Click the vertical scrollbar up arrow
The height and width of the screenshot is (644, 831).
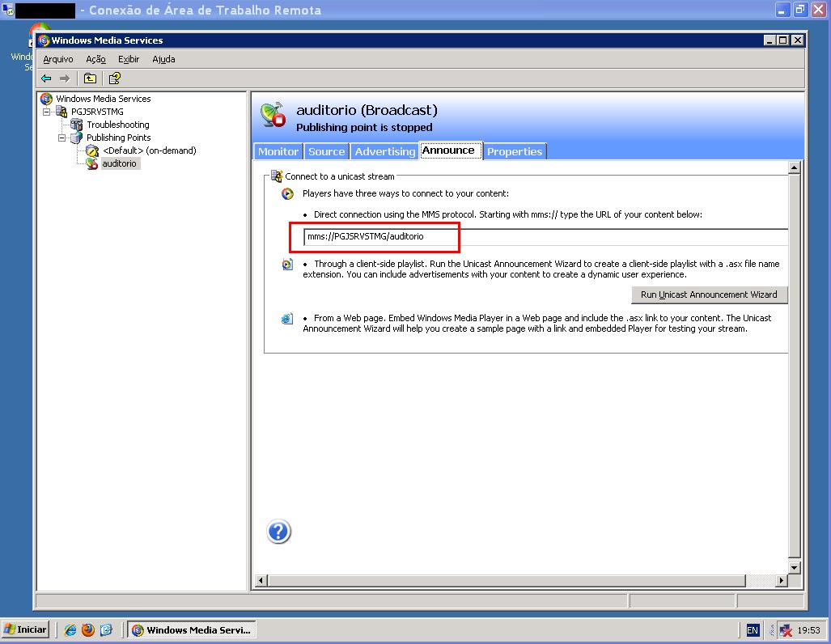click(794, 168)
